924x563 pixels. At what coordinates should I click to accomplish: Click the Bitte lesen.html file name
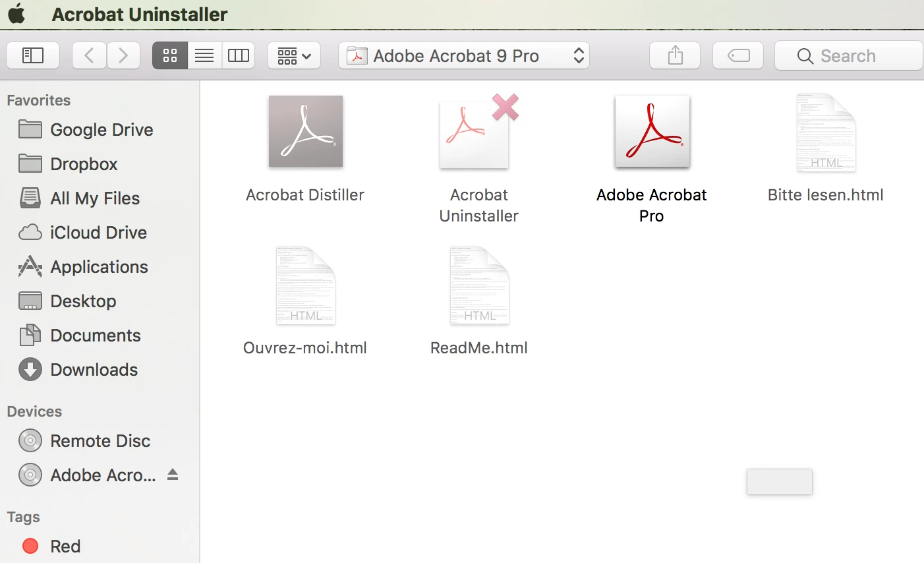826,195
